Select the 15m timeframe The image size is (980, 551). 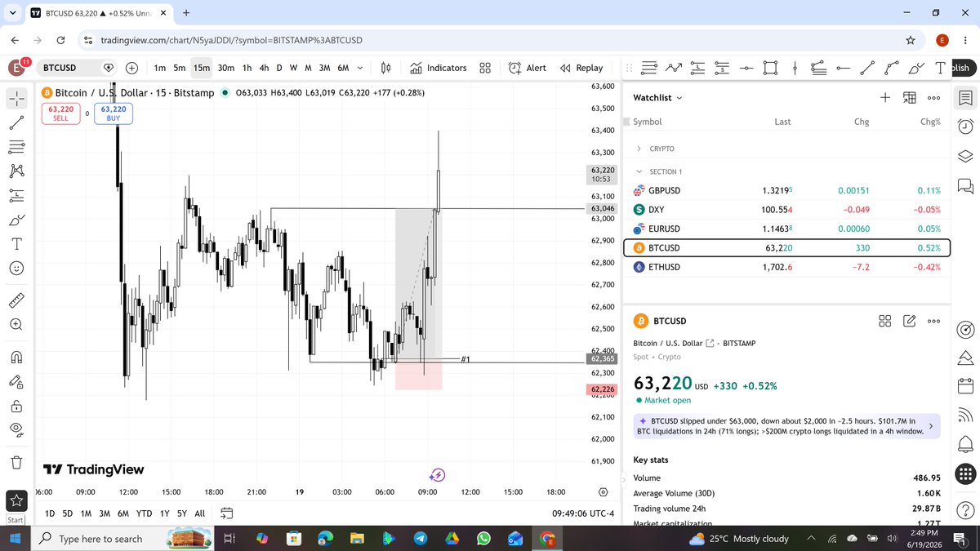202,68
